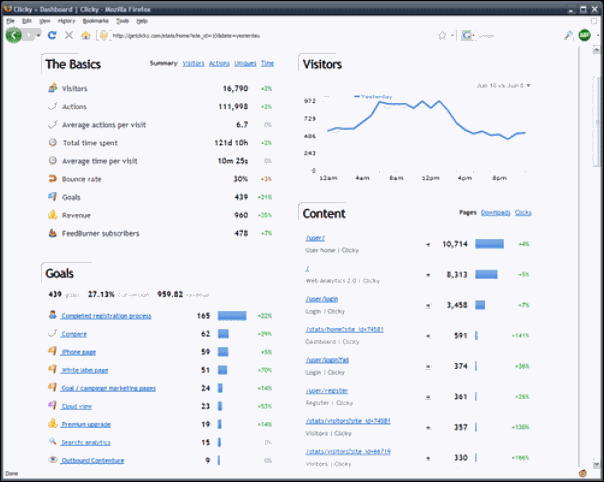The width and height of the screenshot is (604, 482).
Task: Click icon beside Completed registration process goal
Action: click(53, 315)
